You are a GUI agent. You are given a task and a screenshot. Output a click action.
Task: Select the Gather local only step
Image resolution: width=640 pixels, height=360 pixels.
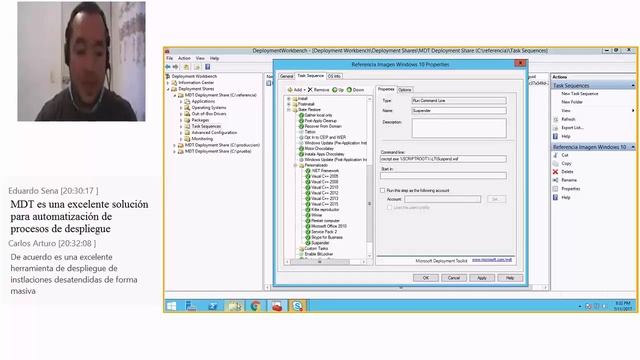pyautogui.click(x=318, y=115)
